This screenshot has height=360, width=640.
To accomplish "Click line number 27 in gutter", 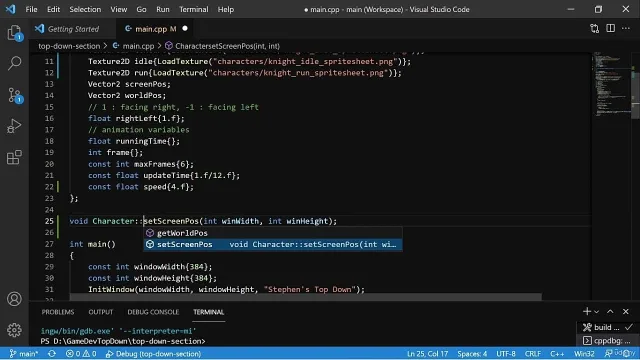I will click(x=49, y=244).
